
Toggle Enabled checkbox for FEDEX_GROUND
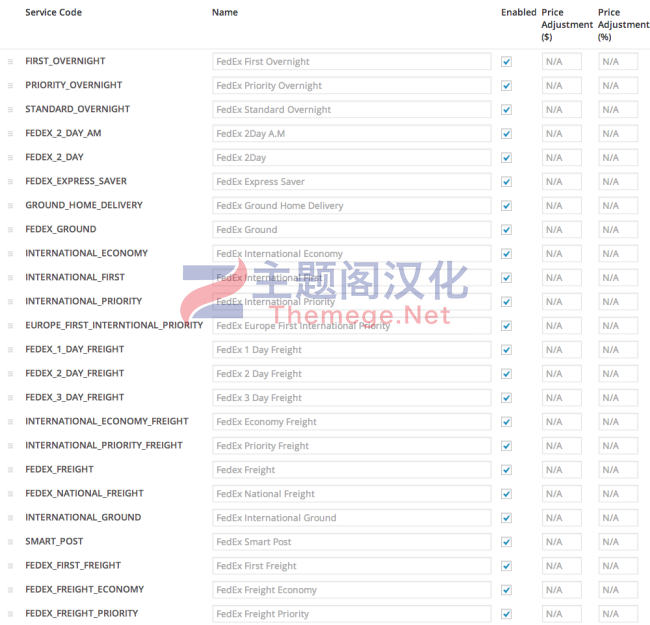click(x=506, y=230)
